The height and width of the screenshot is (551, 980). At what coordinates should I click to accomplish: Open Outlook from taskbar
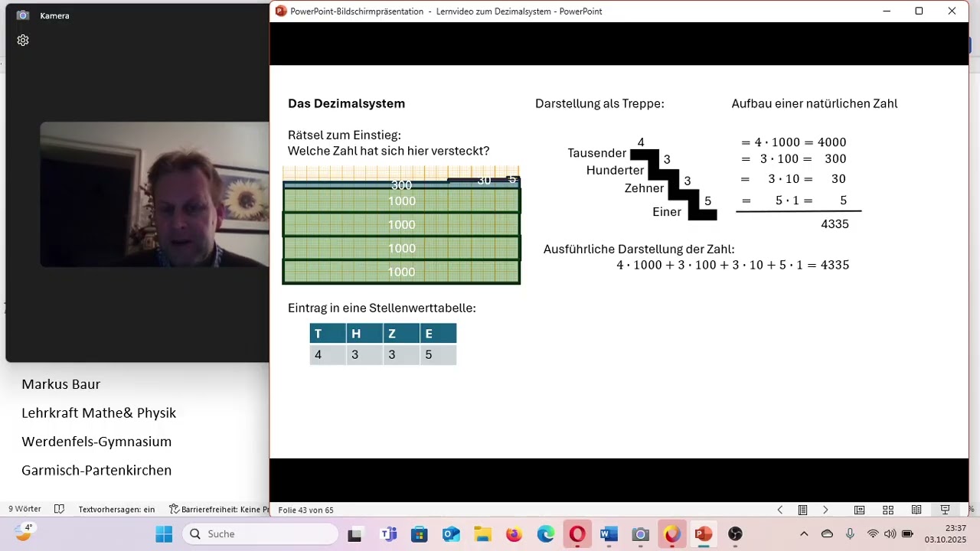point(451,534)
